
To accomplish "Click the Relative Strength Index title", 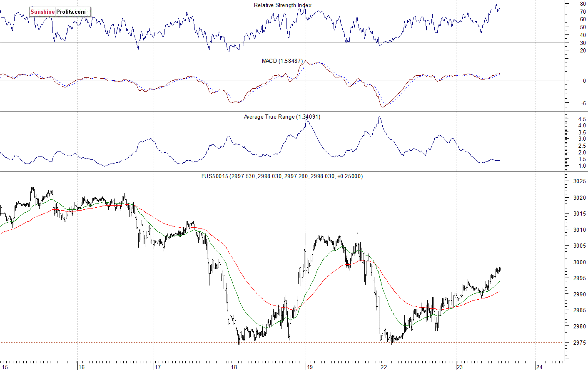I will tap(283, 5).
